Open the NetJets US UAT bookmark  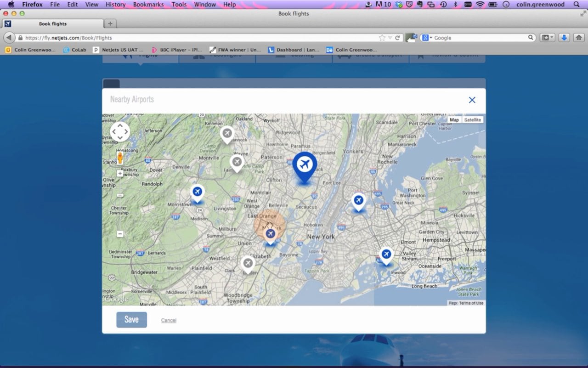119,50
